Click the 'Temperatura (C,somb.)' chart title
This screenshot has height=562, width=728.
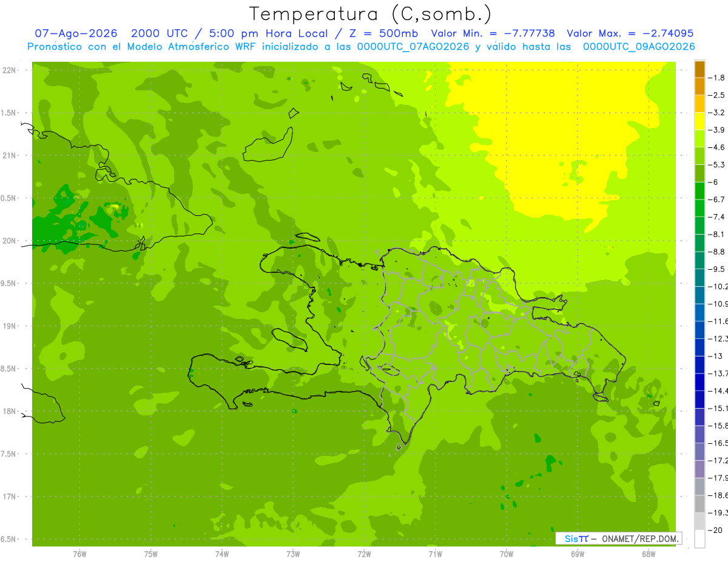(370, 14)
